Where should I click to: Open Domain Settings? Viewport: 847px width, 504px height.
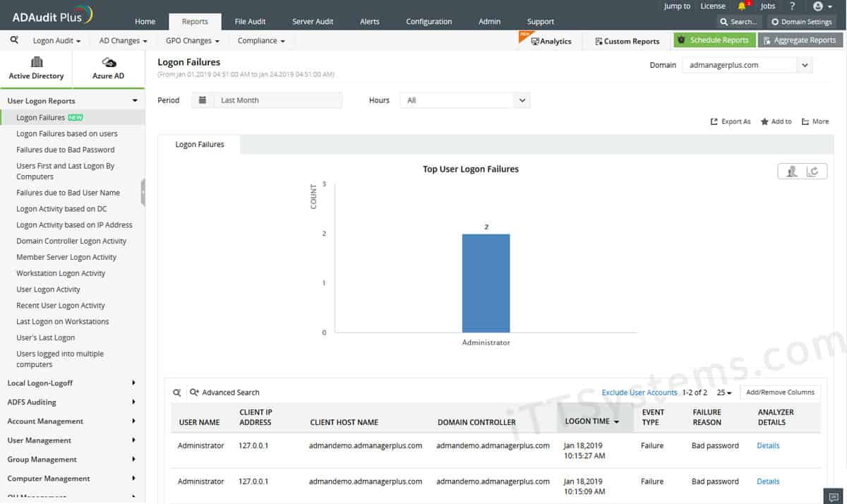(x=802, y=22)
